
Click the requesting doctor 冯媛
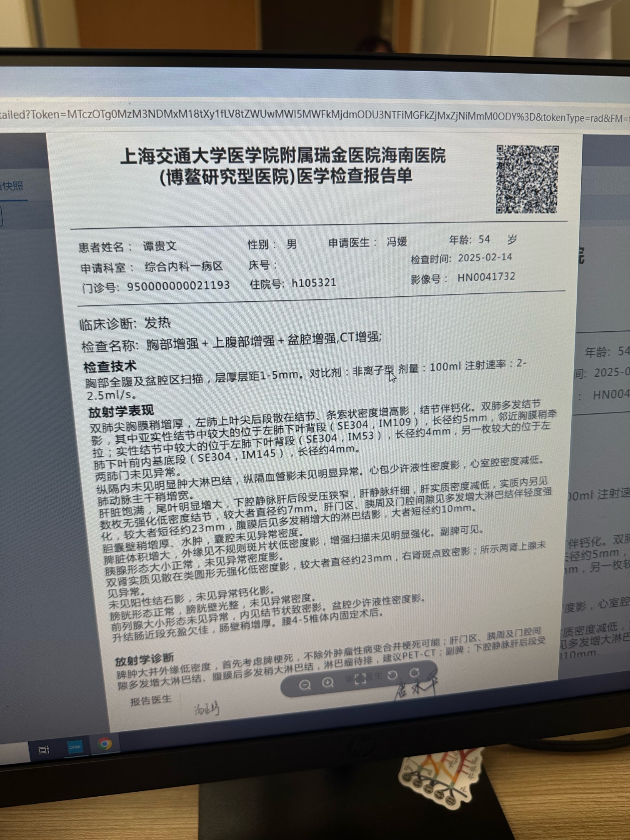tap(397, 242)
